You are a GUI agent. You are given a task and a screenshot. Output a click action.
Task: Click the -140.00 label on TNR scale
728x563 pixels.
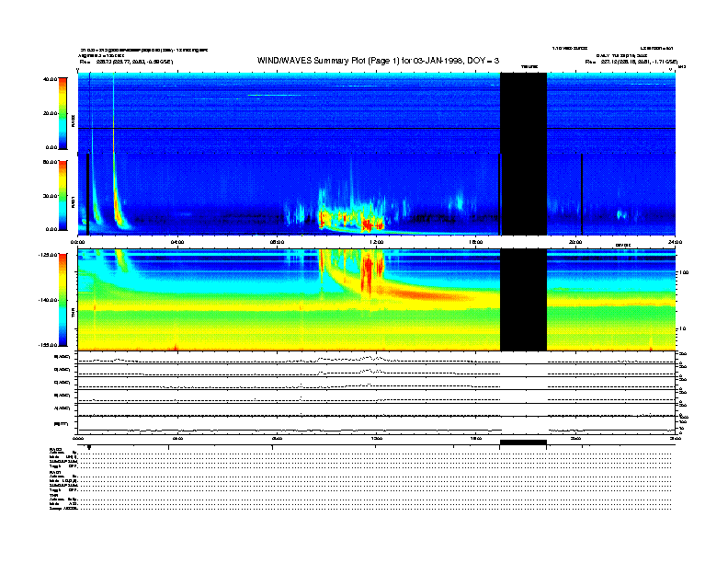coord(48,300)
